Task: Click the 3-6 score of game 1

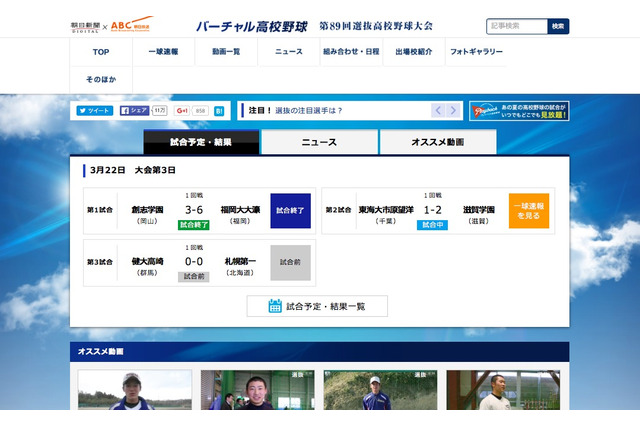Action: (194, 210)
